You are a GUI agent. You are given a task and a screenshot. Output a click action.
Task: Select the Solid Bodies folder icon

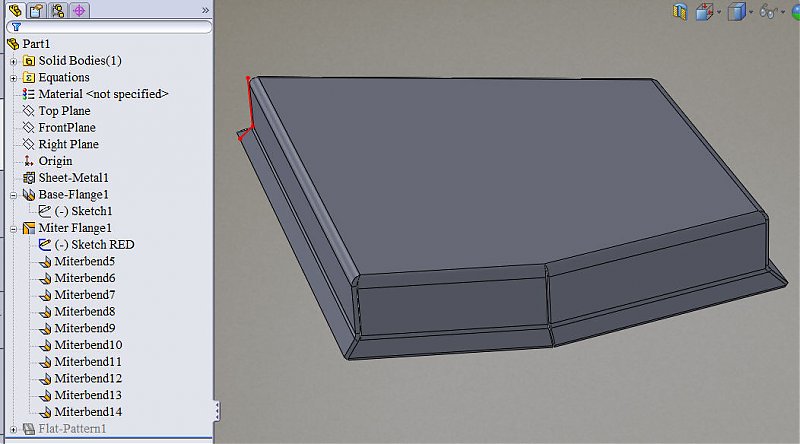tap(29, 61)
